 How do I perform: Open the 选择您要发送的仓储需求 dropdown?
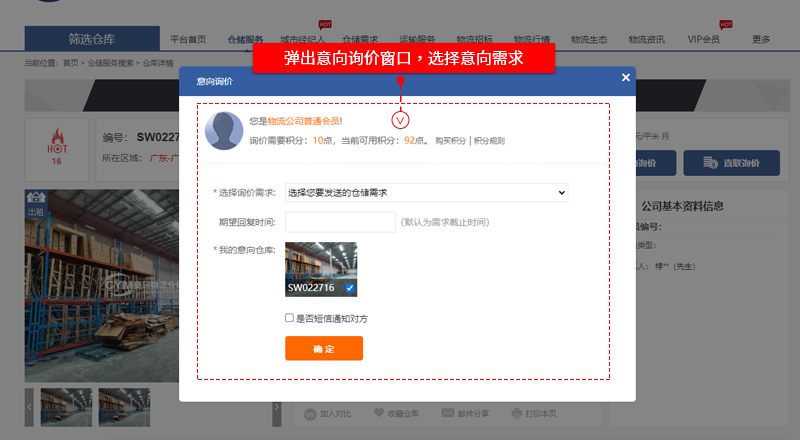[426, 192]
